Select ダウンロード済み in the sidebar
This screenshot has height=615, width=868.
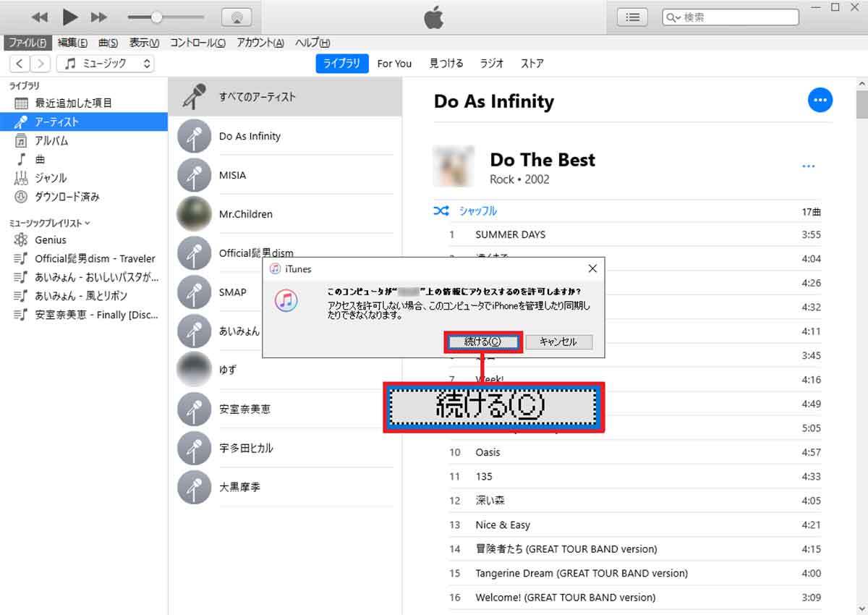click(x=84, y=197)
